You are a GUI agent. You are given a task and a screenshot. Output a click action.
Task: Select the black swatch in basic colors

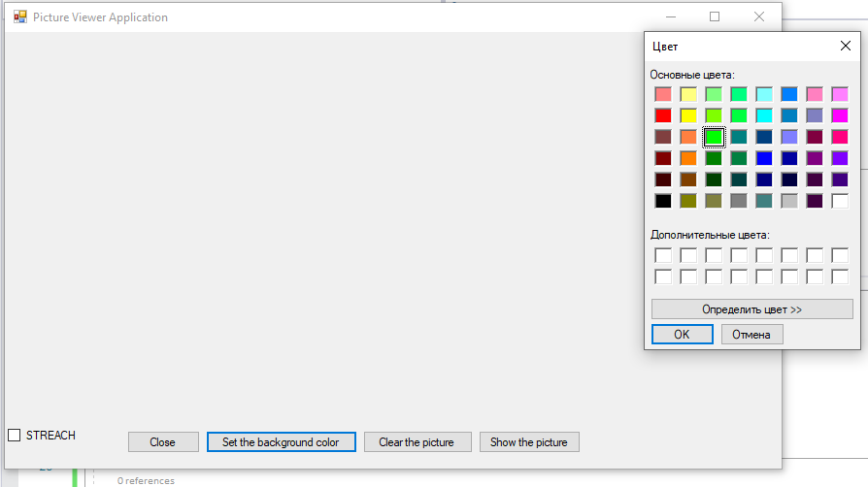click(x=663, y=201)
